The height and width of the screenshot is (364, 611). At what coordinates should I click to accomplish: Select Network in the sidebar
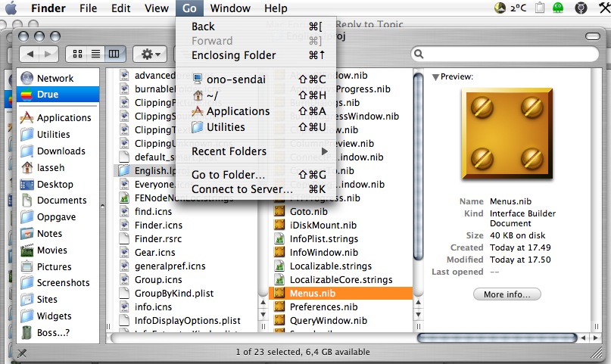point(58,78)
